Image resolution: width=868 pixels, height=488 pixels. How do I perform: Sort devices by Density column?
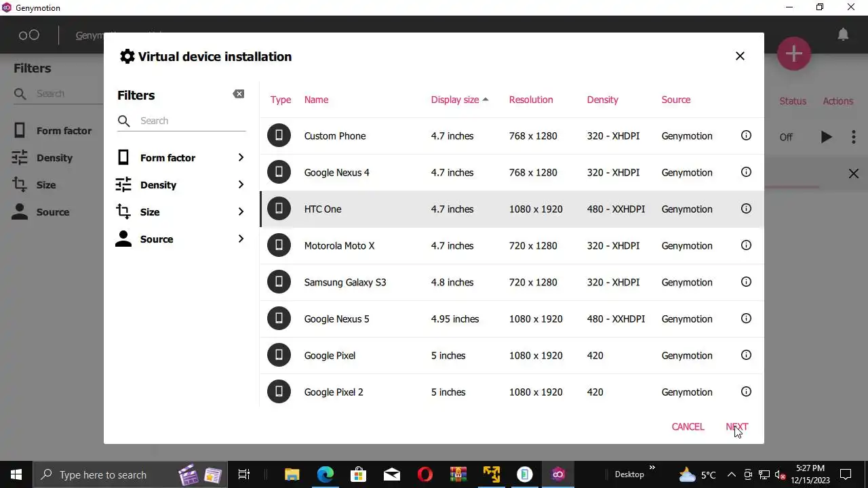pos(602,100)
